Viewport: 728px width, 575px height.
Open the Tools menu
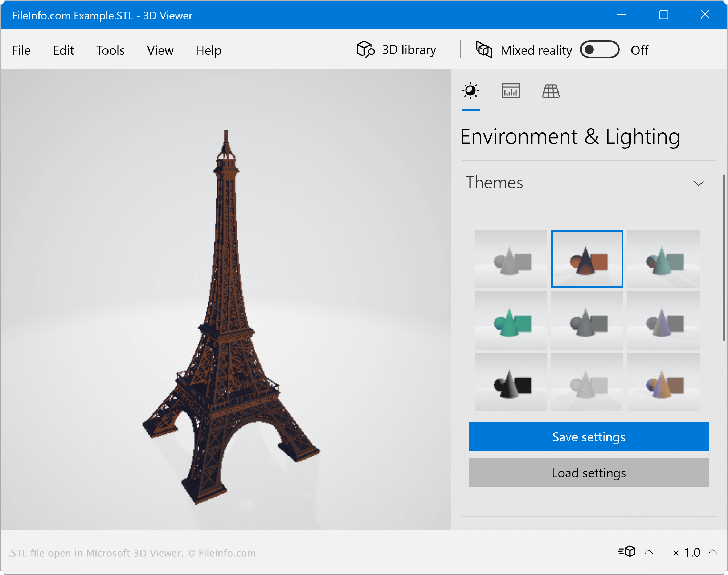tap(110, 50)
